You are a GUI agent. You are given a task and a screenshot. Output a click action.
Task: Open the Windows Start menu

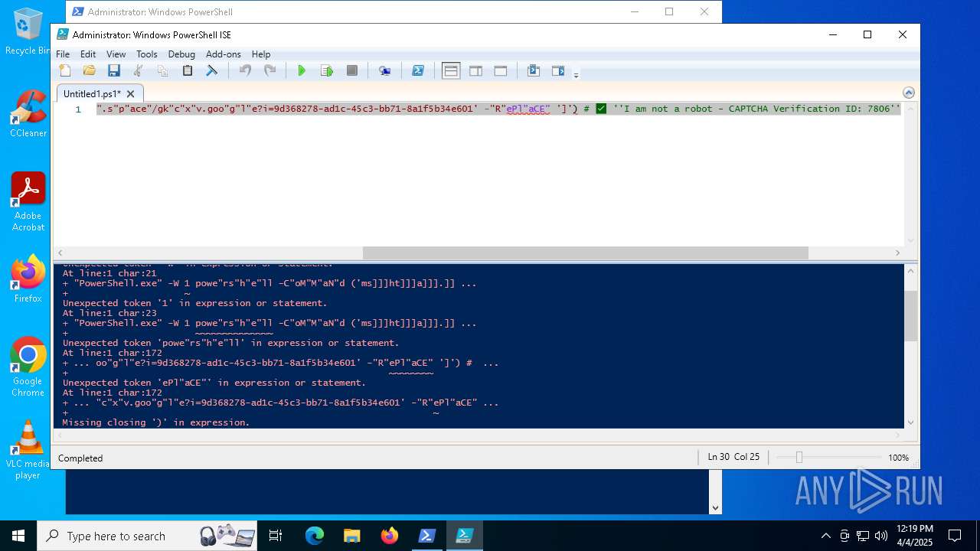[x=18, y=536]
